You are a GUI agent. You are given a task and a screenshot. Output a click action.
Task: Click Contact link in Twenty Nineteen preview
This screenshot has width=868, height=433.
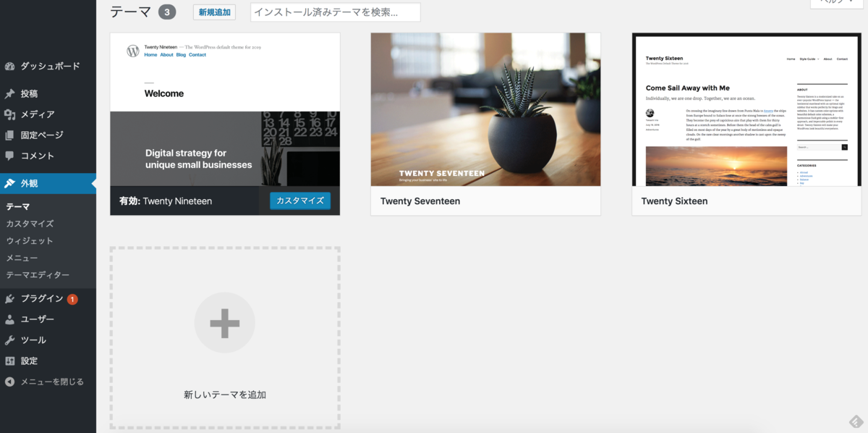(x=197, y=55)
